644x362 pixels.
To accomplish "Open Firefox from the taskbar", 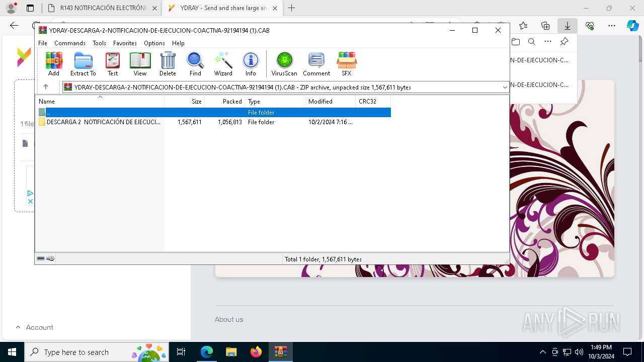I will [256, 352].
